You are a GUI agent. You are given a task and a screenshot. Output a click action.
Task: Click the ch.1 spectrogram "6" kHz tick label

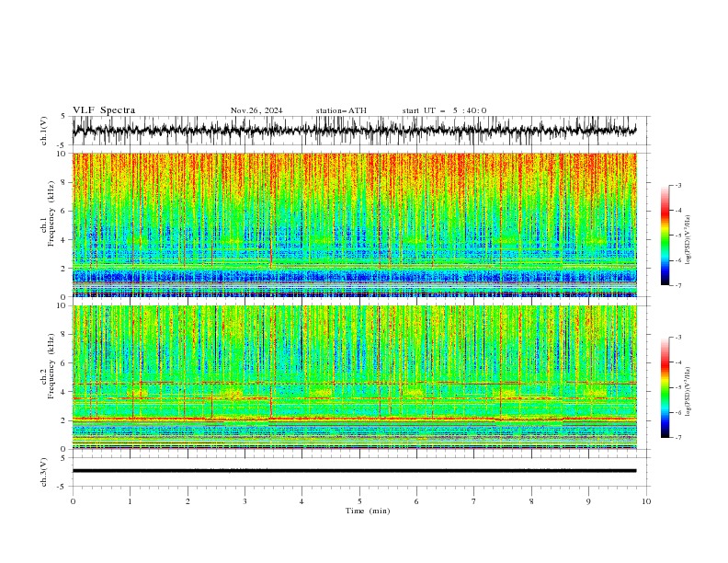click(63, 211)
